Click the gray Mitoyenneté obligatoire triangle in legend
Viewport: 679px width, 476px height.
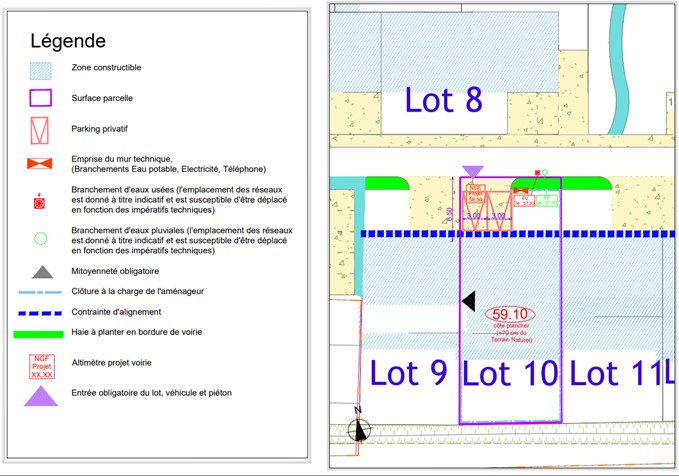[x=41, y=271]
